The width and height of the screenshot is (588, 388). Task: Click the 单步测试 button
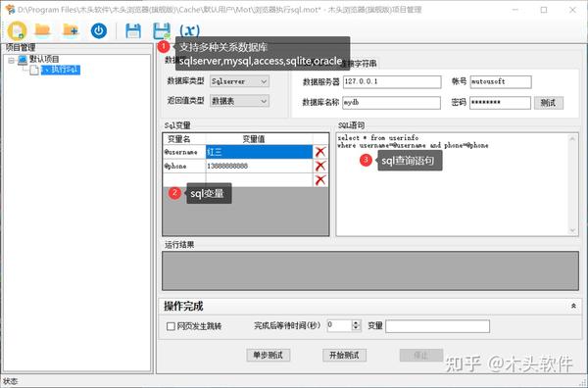coord(269,355)
